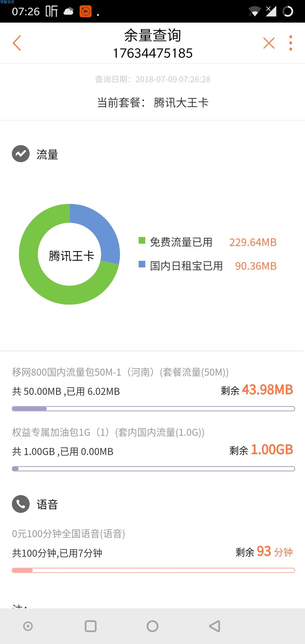Tap the 余量查询 page title
Viewport: 305px width, 644px height.
tap(152, 35)
